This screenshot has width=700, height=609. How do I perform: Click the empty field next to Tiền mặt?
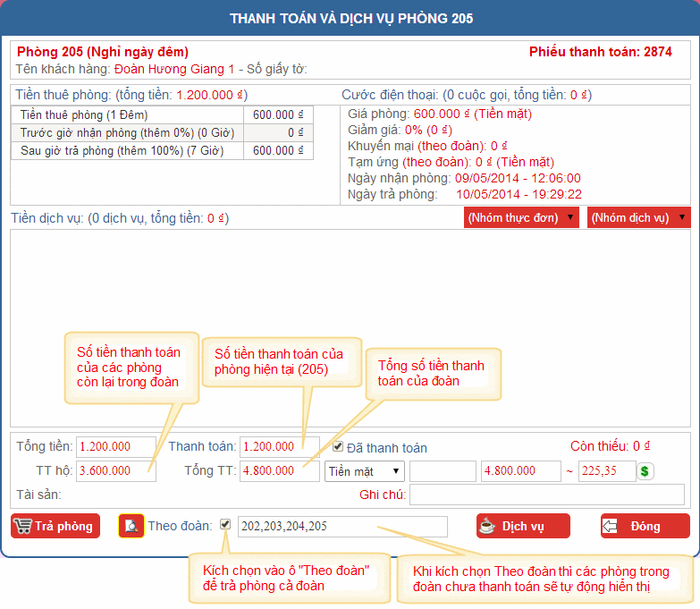point(443,470)
